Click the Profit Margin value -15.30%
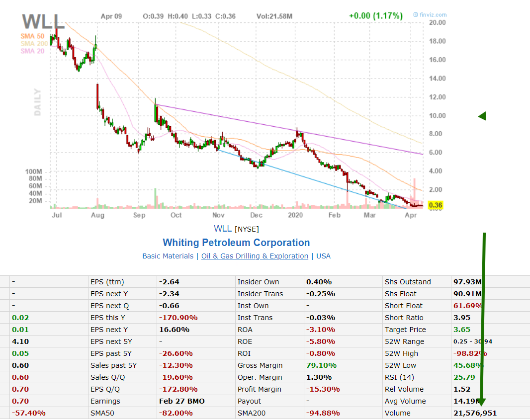This screenshot has width=530, height=420. (x=323, y=389)
